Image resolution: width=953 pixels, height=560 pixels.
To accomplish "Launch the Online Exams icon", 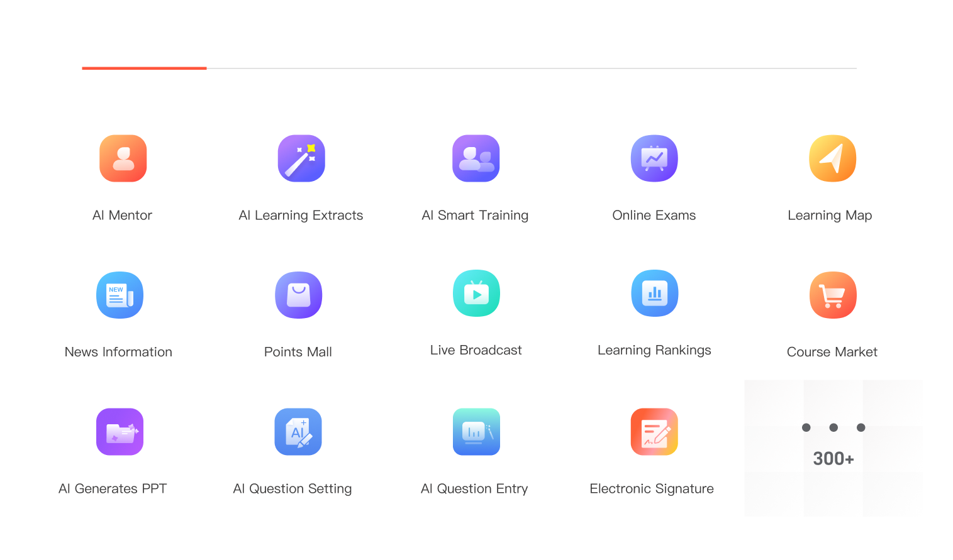I will (x=654, y=158).
